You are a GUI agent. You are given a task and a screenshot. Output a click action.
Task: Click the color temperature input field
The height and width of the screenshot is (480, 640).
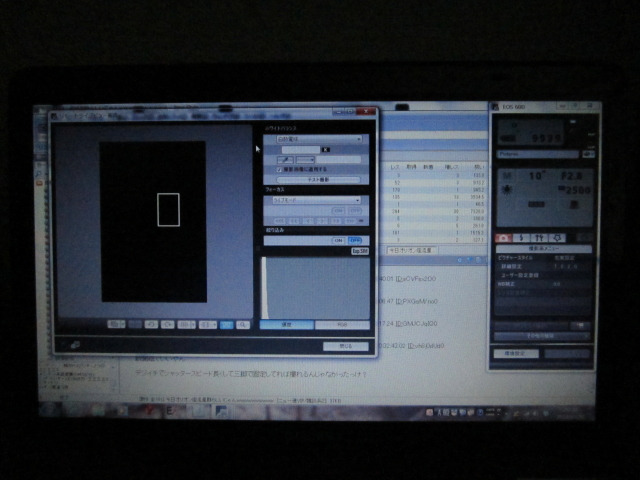pos(300,150)
